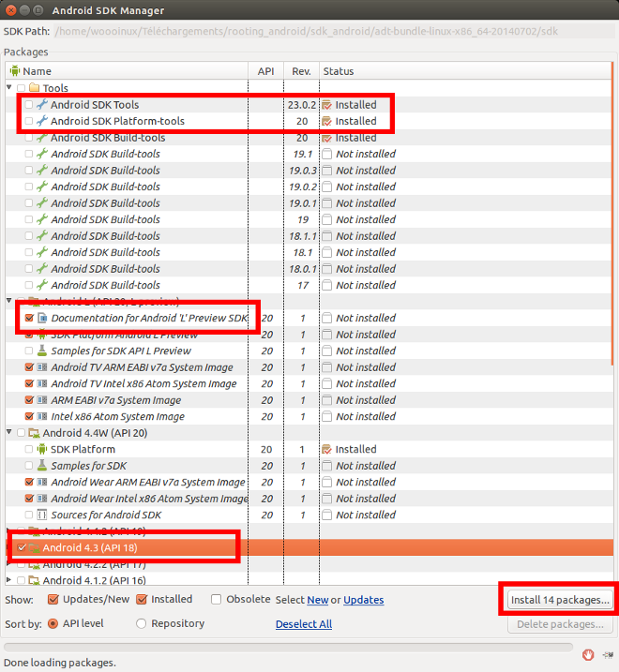The width and height of the screenshot is (619, 672).
Task: Toggle the Installed filter checkbox
Action: [x=142, y=599]
